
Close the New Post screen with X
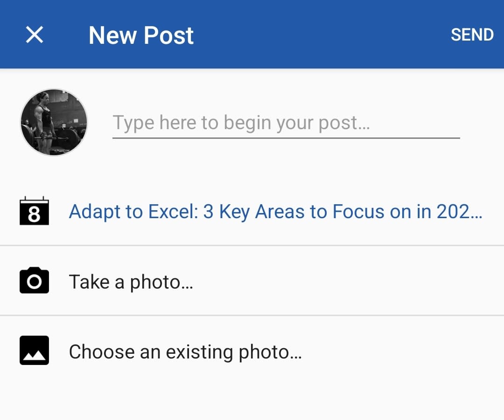point(35,34)
